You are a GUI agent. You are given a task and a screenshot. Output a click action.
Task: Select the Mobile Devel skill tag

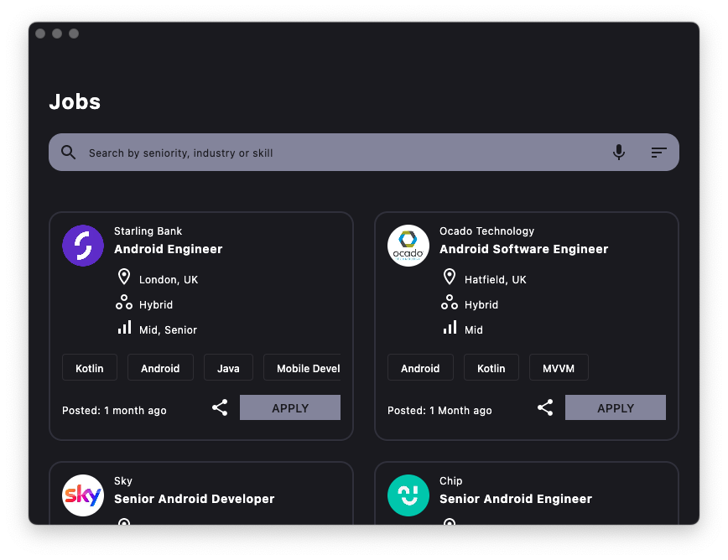pyautogui.click(x=302, y=367)
